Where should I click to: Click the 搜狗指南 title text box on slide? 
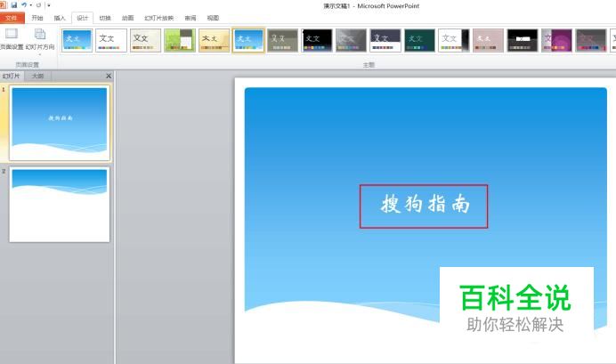(424, 206)
